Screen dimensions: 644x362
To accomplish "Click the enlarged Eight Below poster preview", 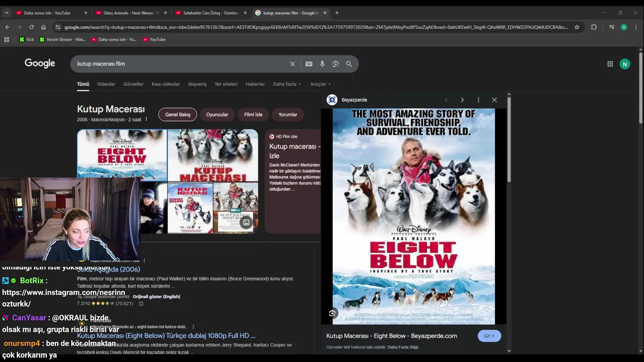I will click(414, 216).
